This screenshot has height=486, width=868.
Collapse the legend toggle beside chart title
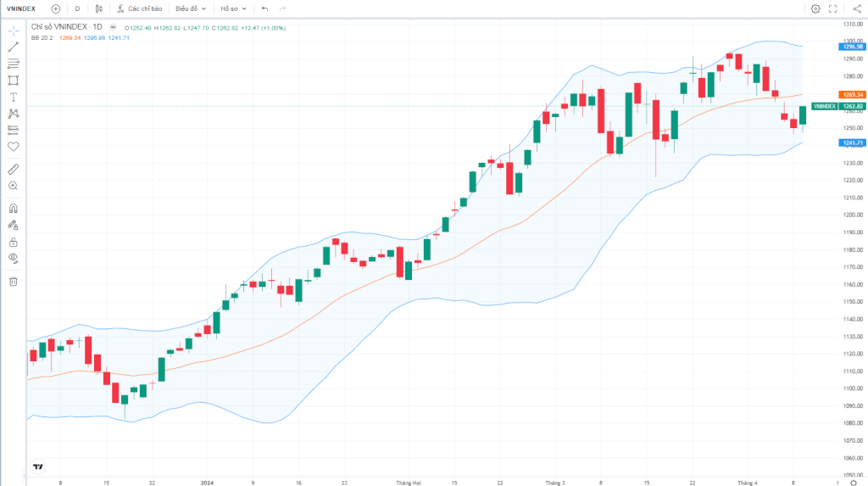[x=113, y=27]
